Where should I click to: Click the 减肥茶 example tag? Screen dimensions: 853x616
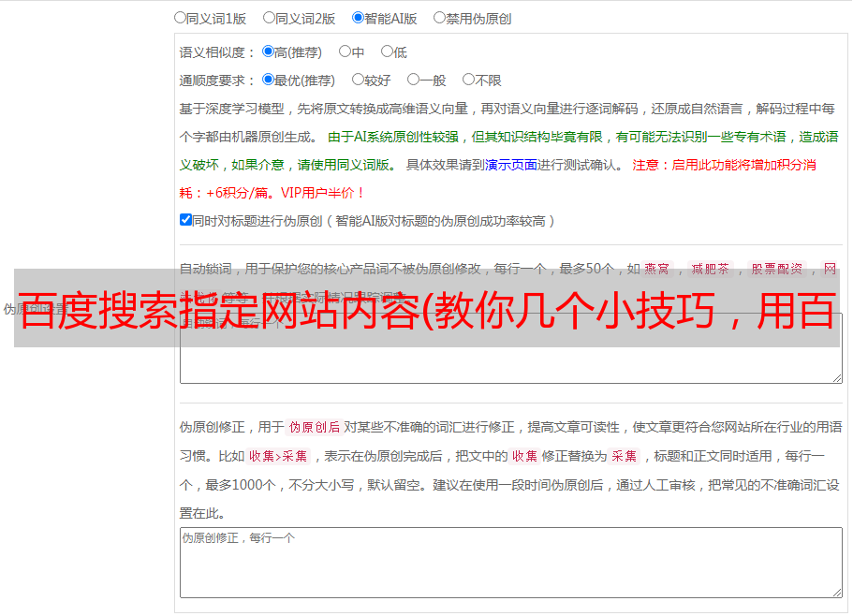(711, 269)
